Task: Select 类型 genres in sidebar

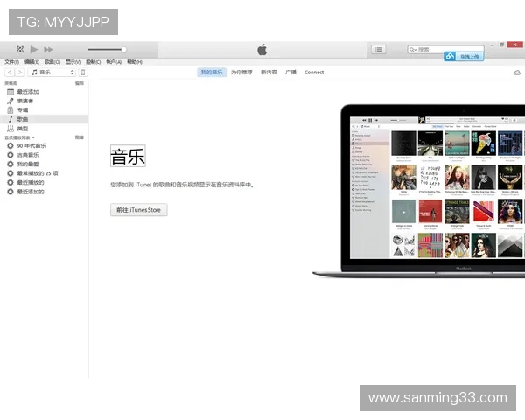Action: 45,129
